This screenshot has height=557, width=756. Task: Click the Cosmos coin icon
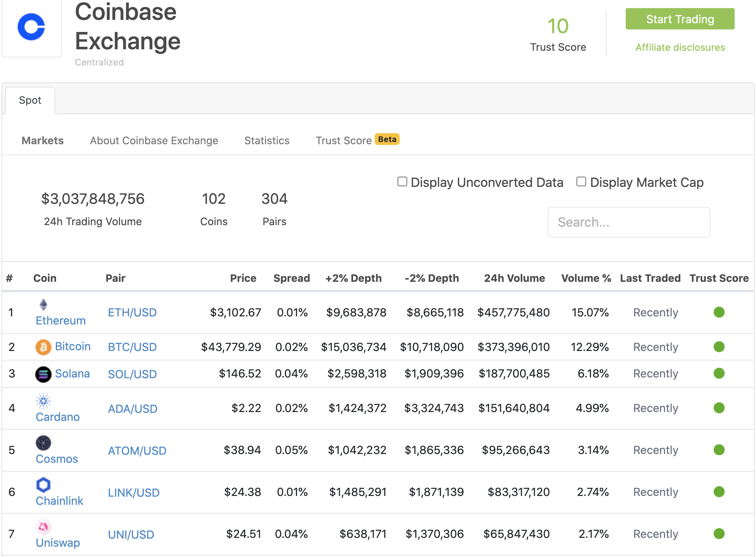43,443
